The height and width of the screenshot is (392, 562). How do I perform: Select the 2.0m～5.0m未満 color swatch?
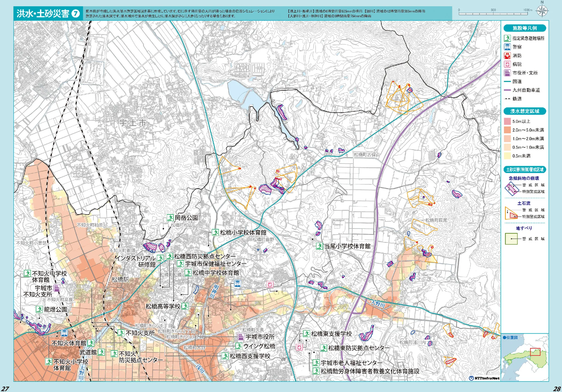click(507, 130)
